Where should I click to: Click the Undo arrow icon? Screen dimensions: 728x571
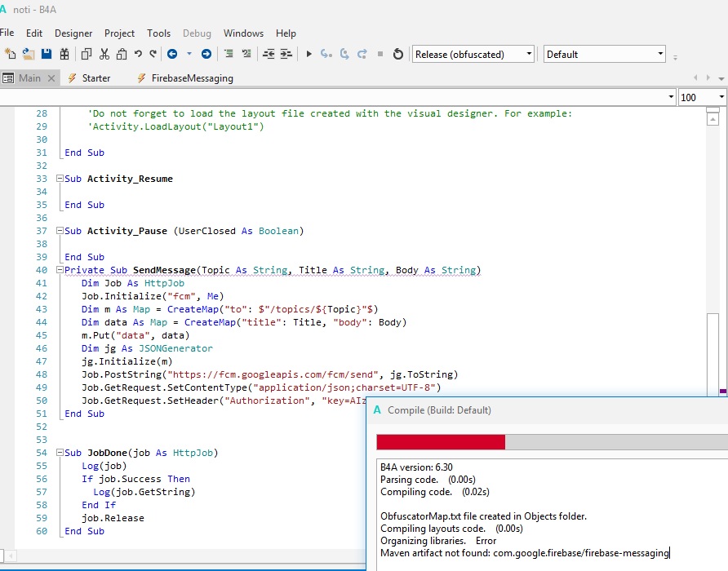coord(138,54)
